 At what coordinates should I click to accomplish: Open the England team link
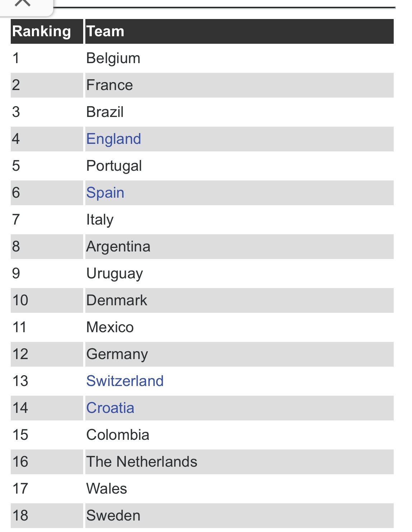pos(114,139)
